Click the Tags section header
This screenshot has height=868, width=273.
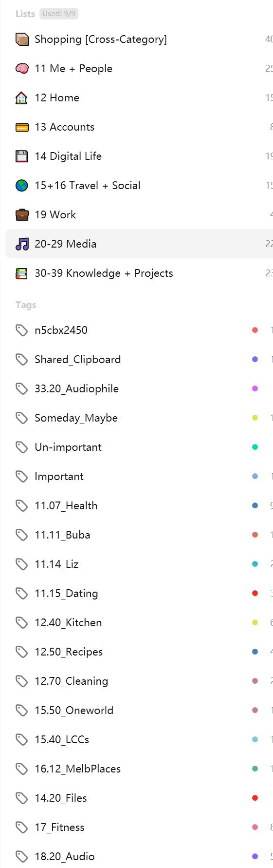[26, 305]
